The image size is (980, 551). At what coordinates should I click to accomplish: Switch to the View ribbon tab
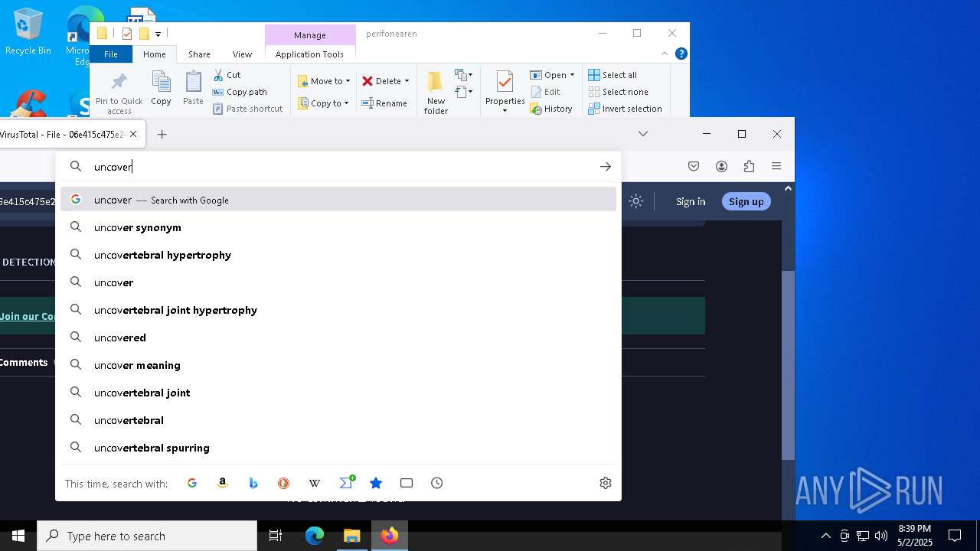click(242, 54)
